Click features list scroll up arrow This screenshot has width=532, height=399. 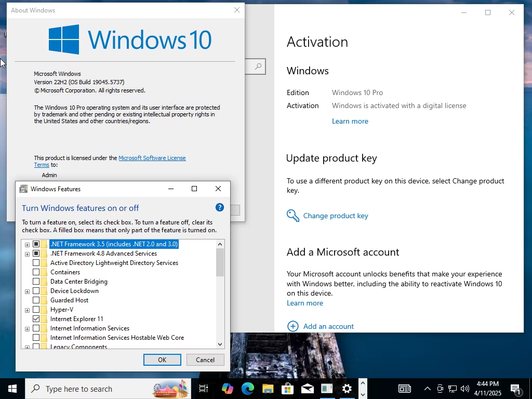220,244
